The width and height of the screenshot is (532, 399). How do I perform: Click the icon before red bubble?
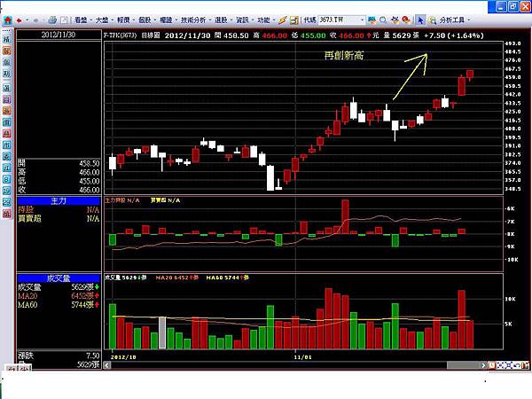coord(395,20)
